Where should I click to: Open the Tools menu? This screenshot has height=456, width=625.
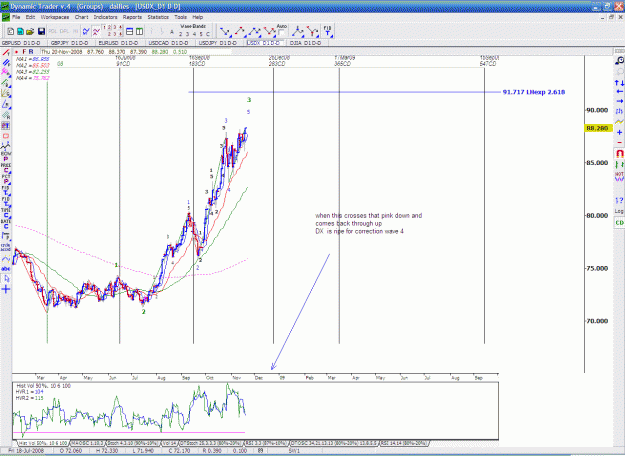pos(180,17)
